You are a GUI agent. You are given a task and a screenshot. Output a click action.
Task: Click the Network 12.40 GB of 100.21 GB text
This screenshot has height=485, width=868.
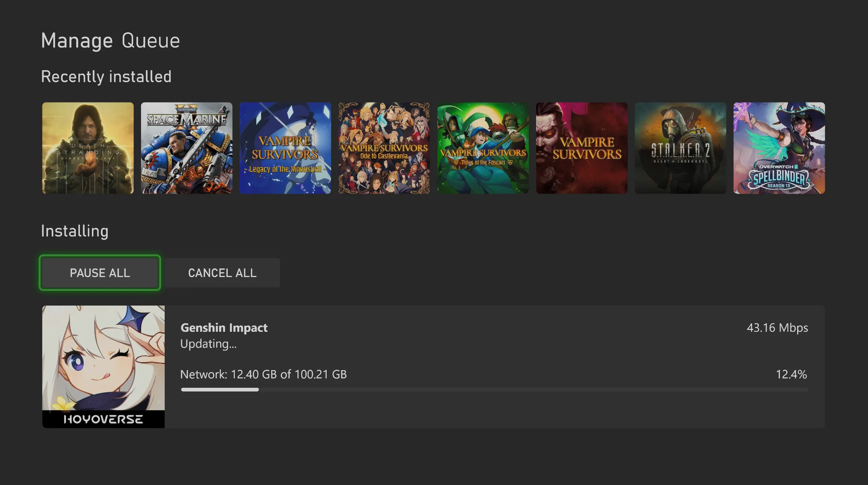263,374
